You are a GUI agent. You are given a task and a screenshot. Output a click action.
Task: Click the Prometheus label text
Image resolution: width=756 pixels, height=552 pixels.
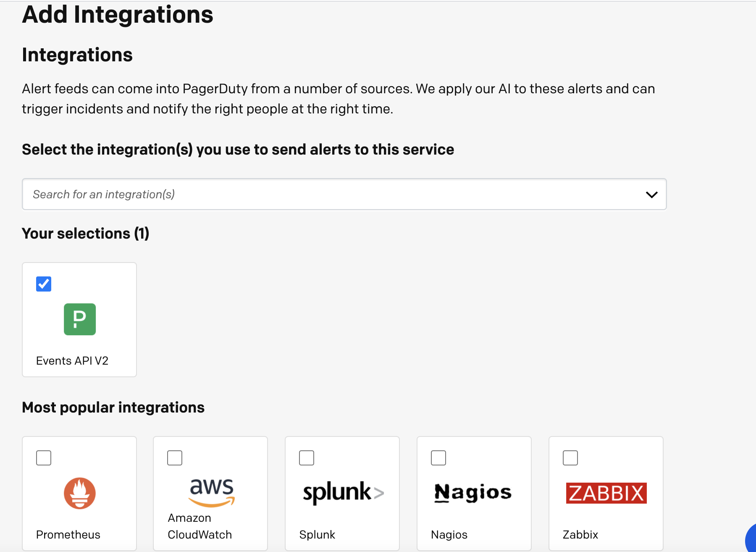pyautogui.click(x=68, y=535)
